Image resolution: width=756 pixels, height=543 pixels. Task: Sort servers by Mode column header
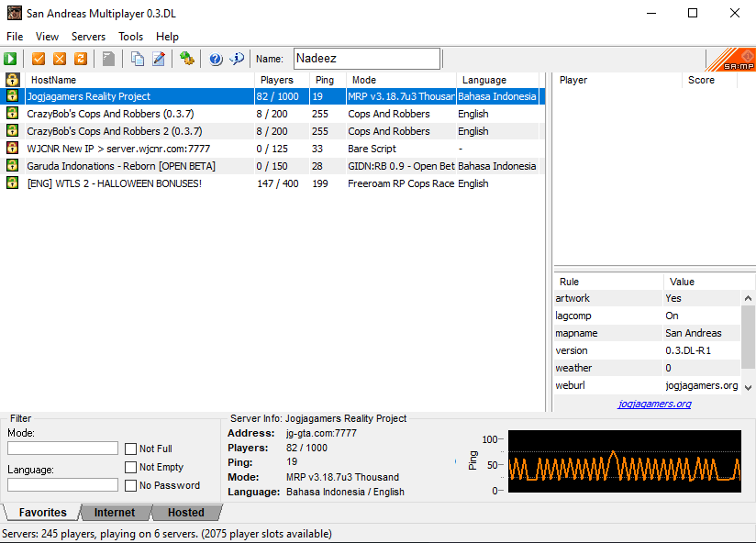(401, 80)
